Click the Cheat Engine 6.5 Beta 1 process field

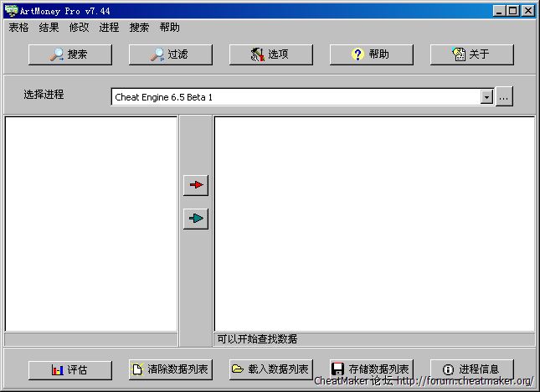tap(295, 97)
